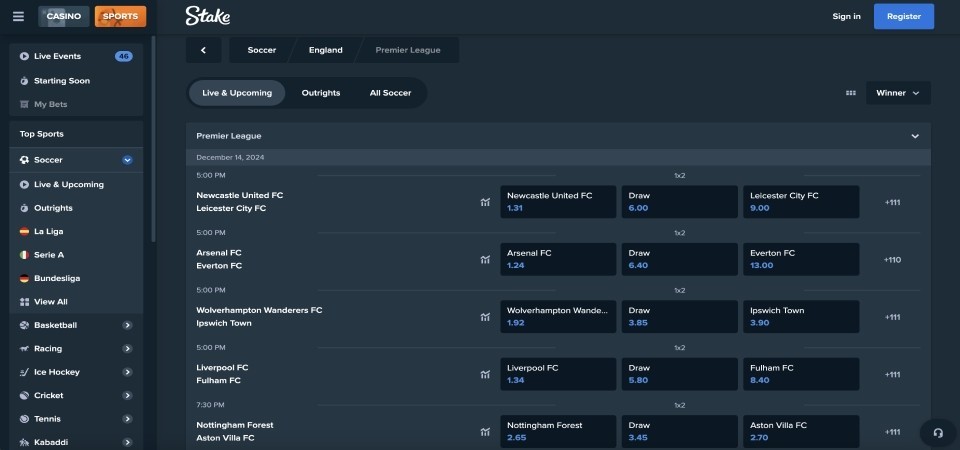Open the hamburger menu icon
Viewport: 960px width, 450px height.
point(18,17)
